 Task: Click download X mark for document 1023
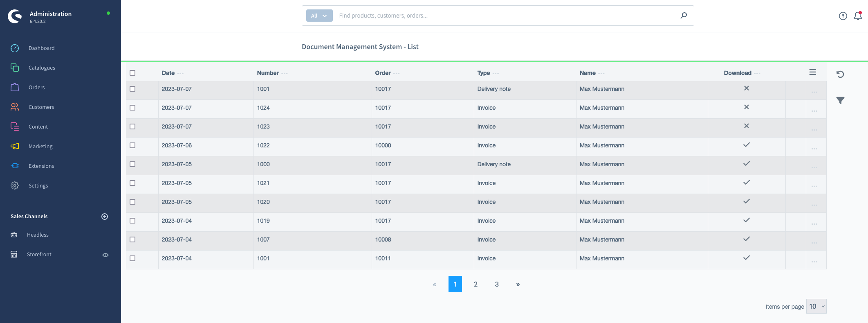click(747, 126)
